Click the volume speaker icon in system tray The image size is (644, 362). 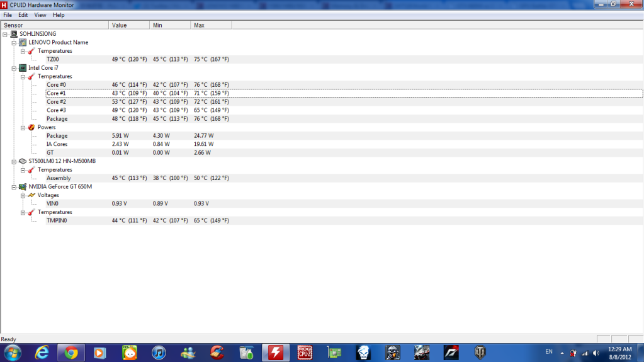coord(596,353)
